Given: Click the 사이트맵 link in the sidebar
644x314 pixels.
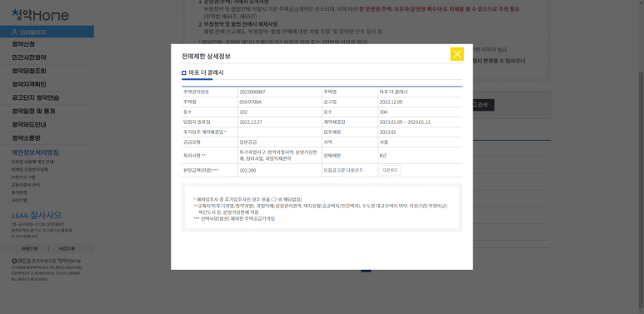Looking at the screenshot, I should click(x=19, y=200).
